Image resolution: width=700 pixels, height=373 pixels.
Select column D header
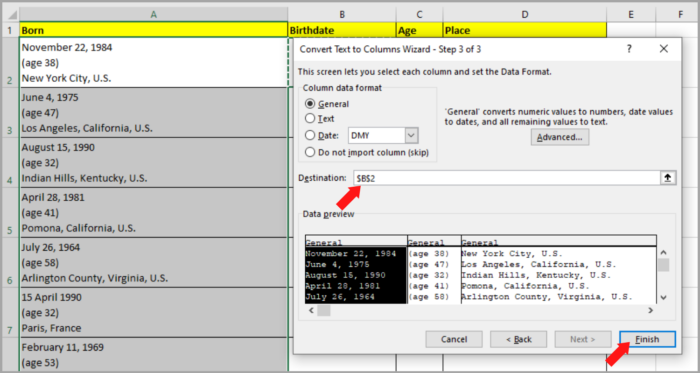click(x=525, y=14)
